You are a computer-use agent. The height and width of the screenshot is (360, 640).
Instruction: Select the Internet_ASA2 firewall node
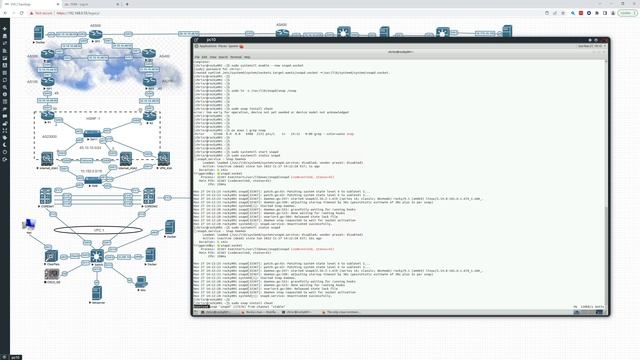(126, 158)
